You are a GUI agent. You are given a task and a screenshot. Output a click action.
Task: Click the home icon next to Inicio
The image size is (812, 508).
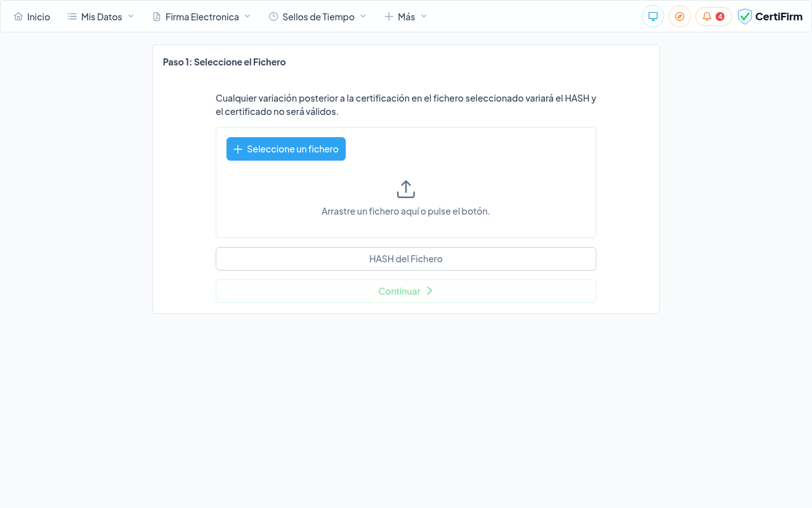[17, 17]
